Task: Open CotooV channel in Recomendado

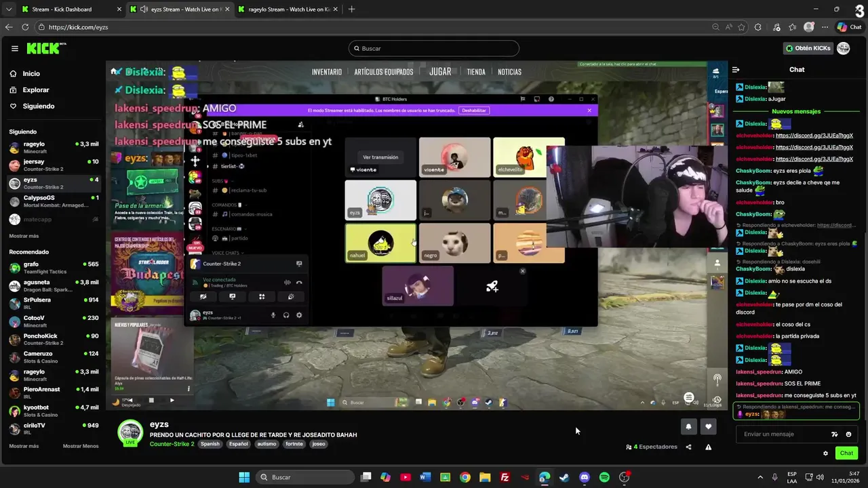Action: (x=53, y=321)
